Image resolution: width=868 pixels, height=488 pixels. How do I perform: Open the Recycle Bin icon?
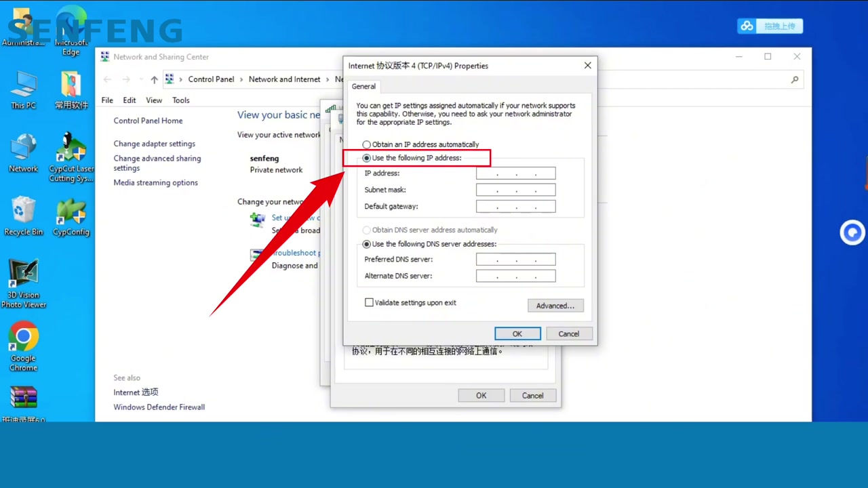coord(23,214)
